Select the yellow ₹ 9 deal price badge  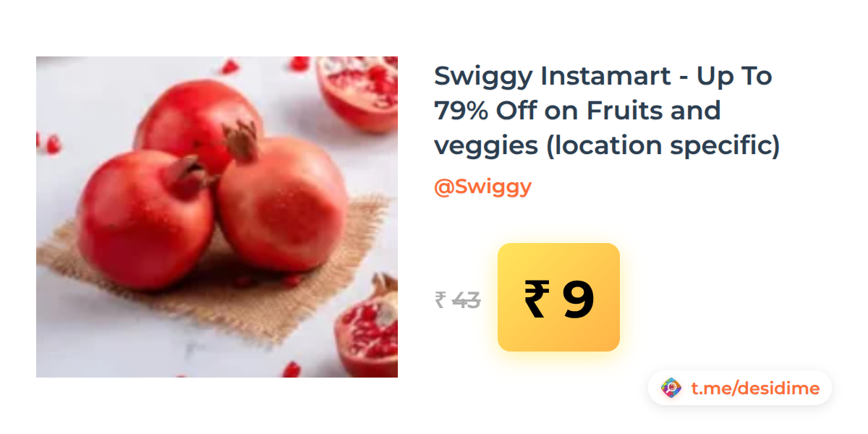coord(558,297)
